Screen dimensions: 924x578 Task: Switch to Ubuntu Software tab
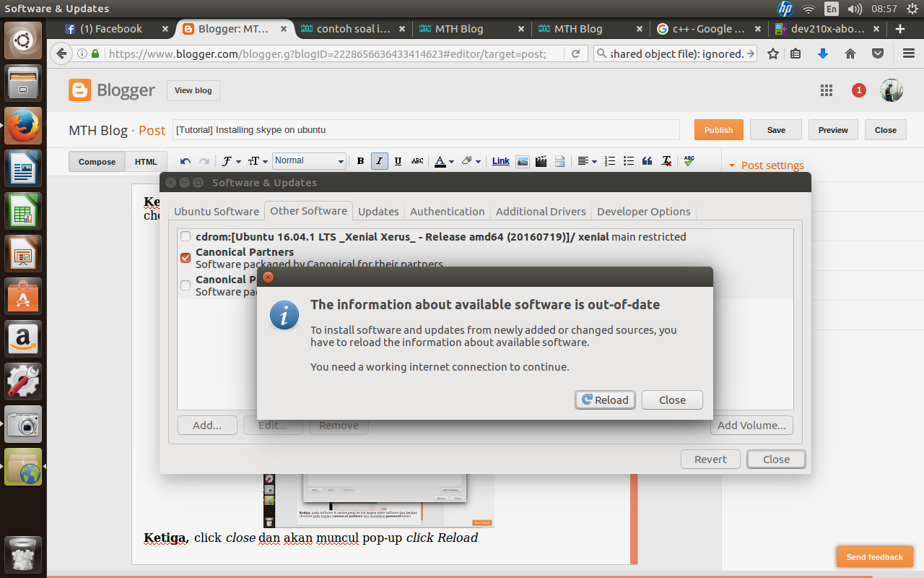coord(216,211)
